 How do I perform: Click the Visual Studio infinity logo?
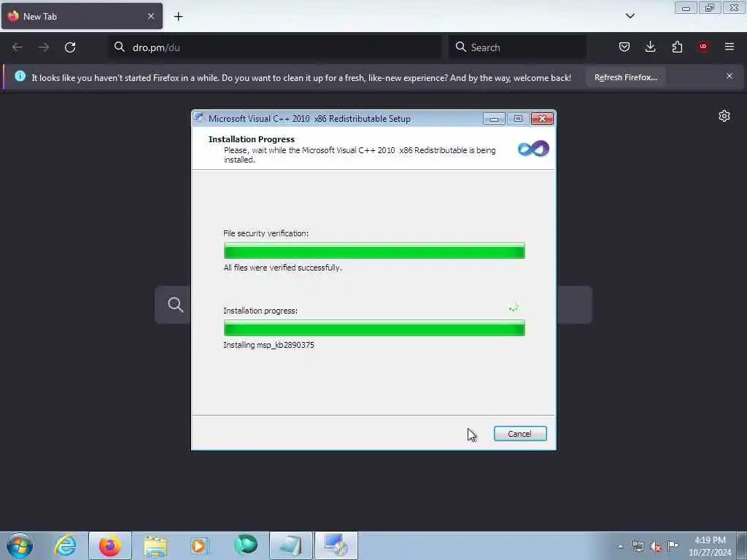(x=533, y=149)
